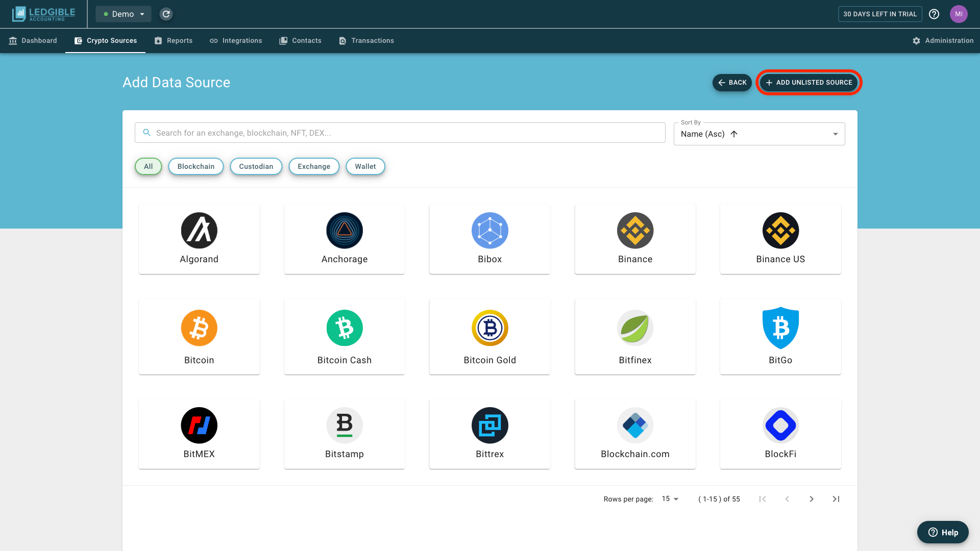The width and height of the screenshot is (980, 551).
Task: Select the Bitcoin data source icon
Action: point(199,328)
